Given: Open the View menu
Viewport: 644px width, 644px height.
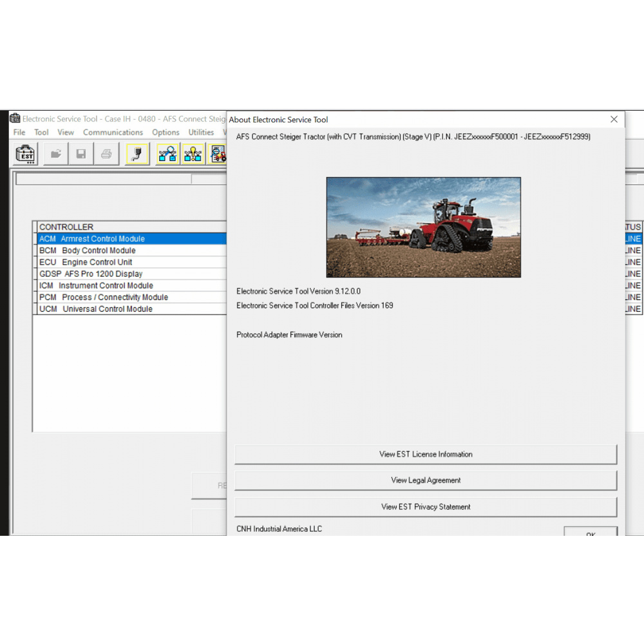Looking at the screenshot, I should (66, 132).
